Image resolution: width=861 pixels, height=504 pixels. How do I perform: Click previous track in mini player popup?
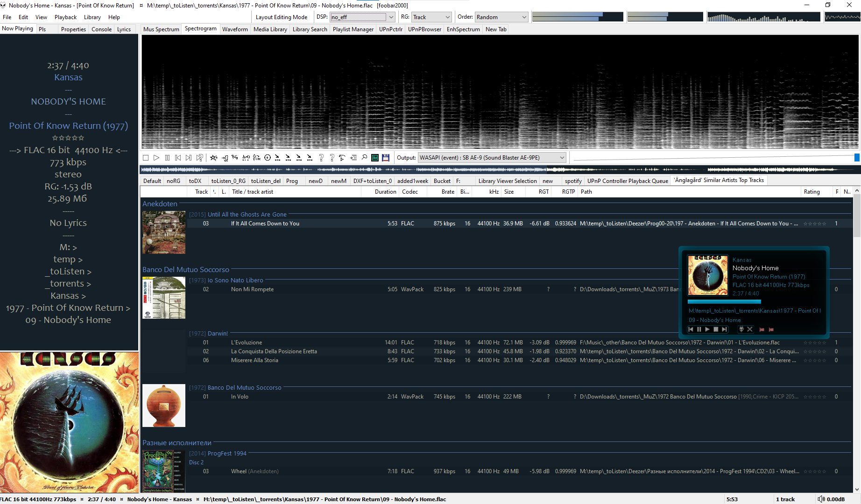click(x=691, y=329)
